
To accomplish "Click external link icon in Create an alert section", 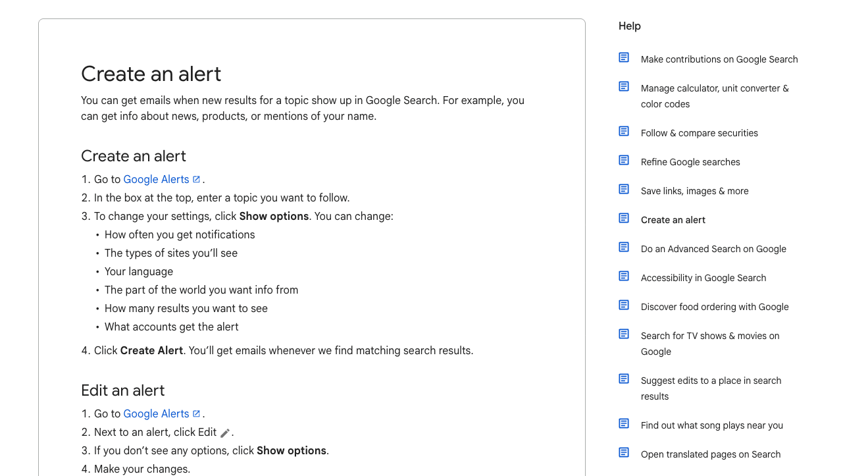I will (x=196, y=179).
